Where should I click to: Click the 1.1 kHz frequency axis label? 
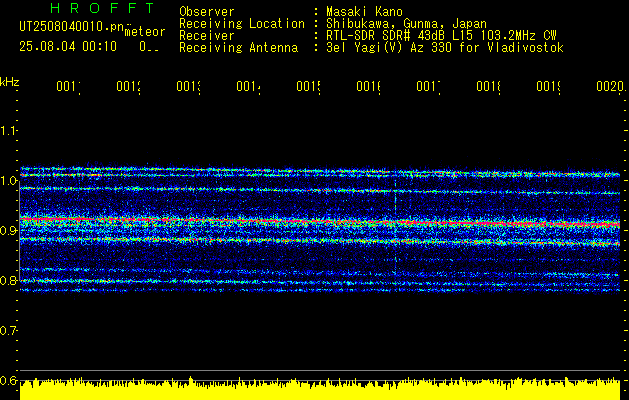(8, 130)
